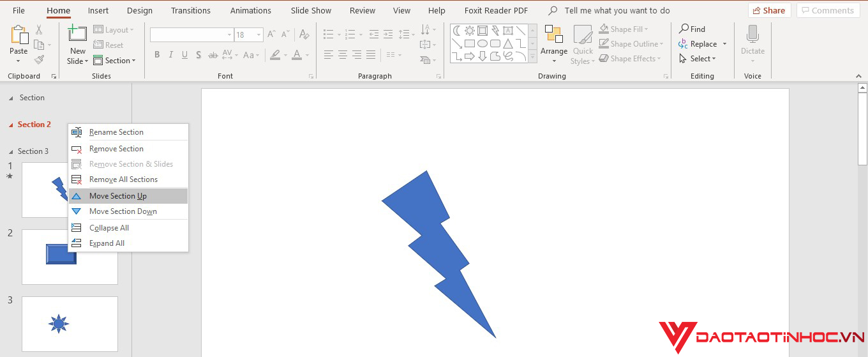
Task: Open the Arrange tool
Action: pos(553,43)
